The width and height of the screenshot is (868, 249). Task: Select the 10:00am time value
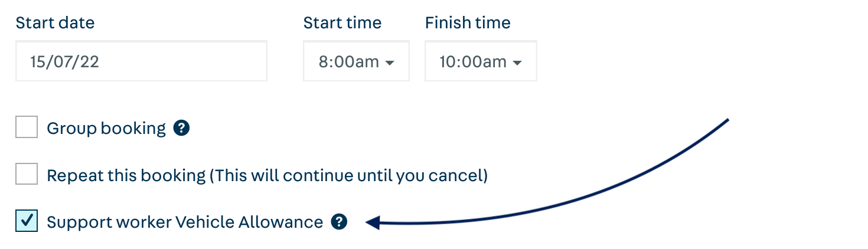pyautogui.click(x=473, y=61)
